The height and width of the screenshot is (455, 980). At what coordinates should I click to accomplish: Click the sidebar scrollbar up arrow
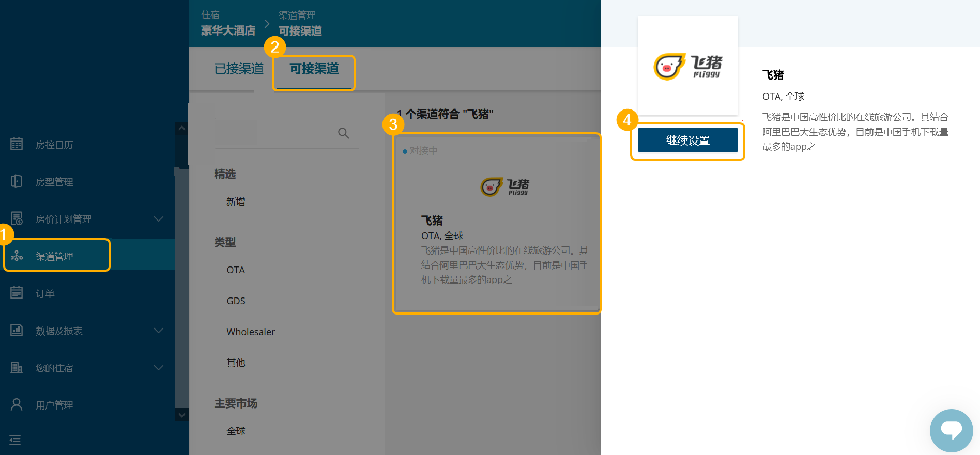coord(181,128)
